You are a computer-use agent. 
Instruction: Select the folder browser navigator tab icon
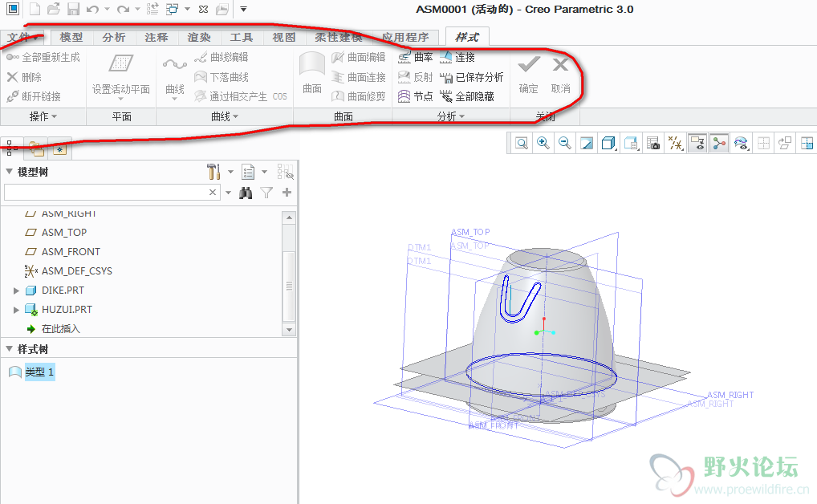(x=36, y=148)
